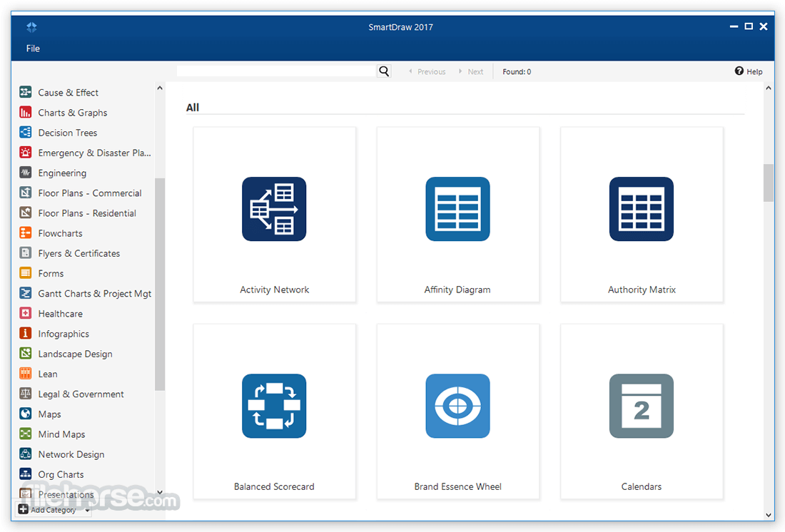The height and width of the screenshot is (532, 785).
Task: Select the Maps category label
Action: coord(49,414)
